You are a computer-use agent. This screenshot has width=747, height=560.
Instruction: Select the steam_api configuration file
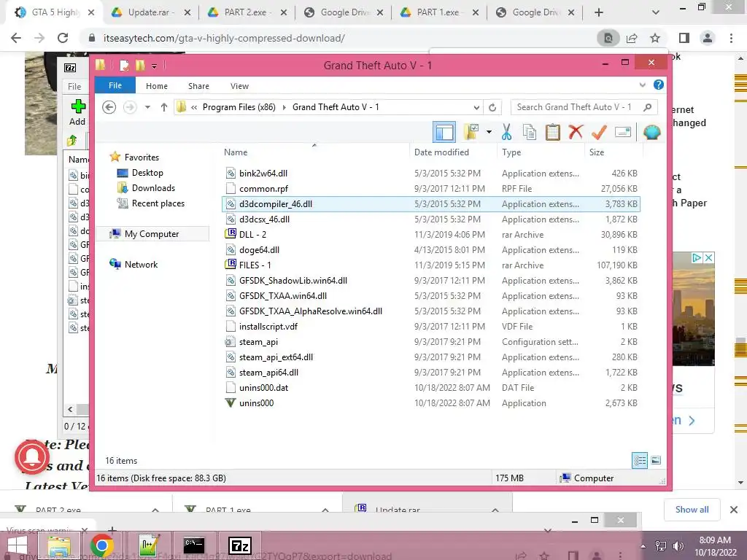point(258,342)
